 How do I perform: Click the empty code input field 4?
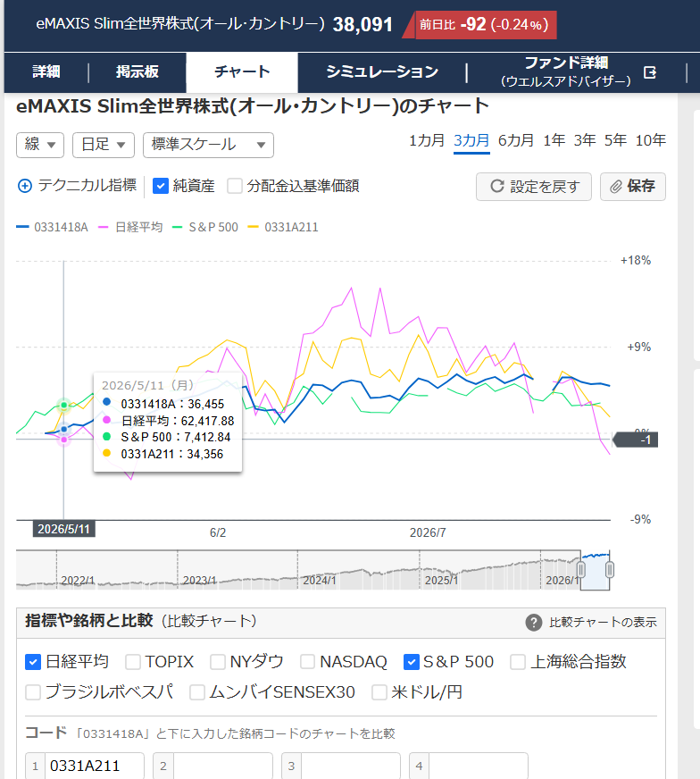coord(479,766)
